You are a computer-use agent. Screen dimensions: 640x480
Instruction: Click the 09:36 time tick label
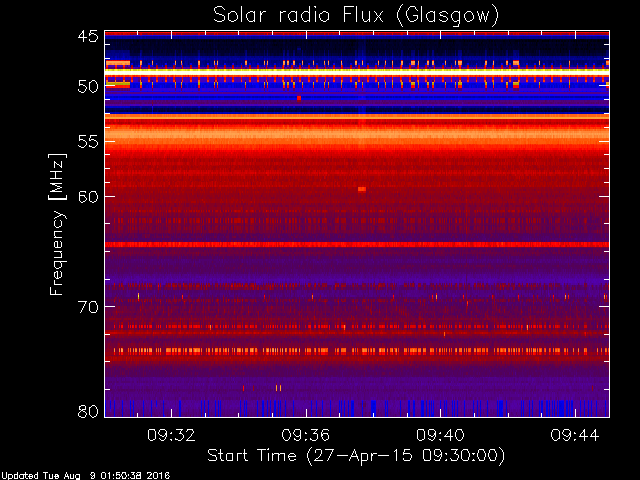pyautogui.click(x=306, y=435)
